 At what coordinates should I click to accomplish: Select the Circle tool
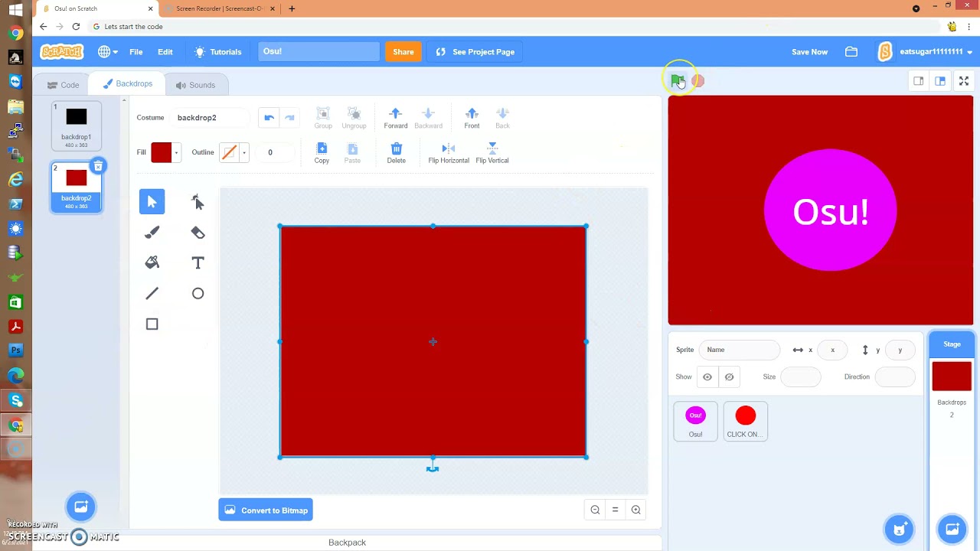tap(198, 293)
